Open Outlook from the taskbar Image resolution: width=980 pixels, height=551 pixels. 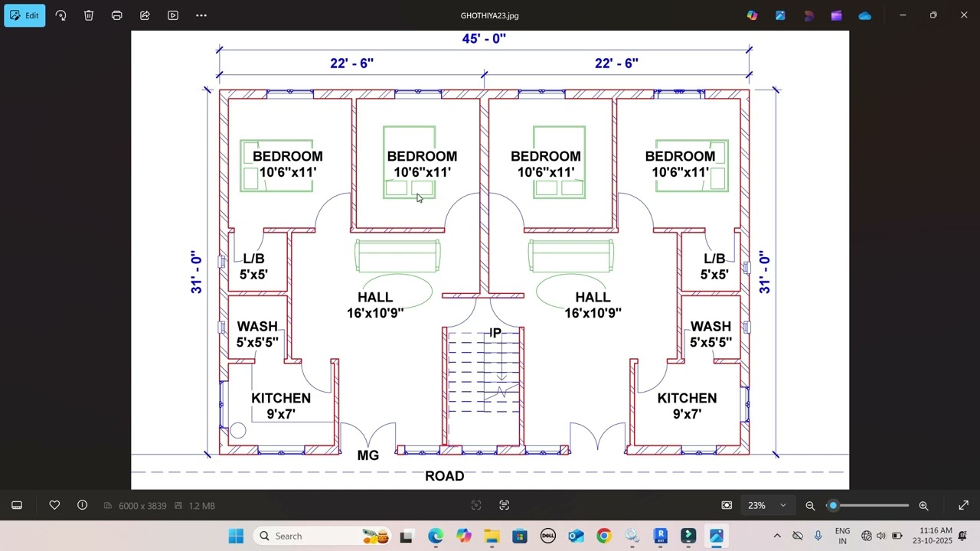[576, 536]
